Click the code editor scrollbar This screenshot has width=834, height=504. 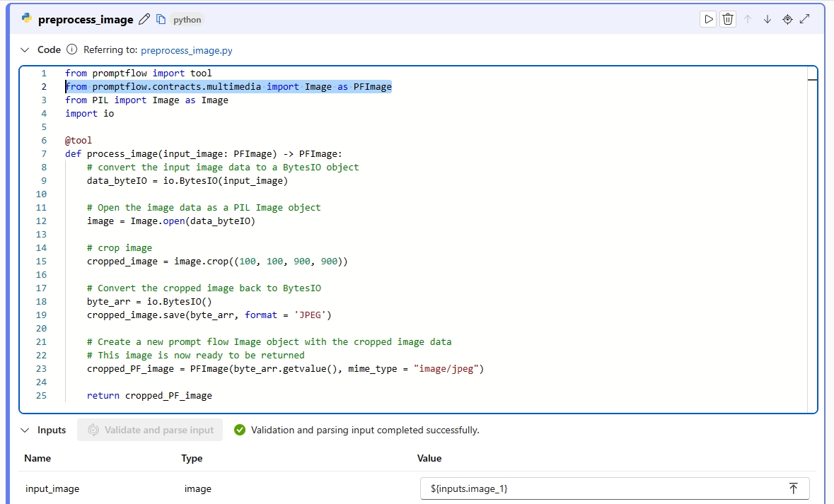pyautogui.click(x=812, y=239)
